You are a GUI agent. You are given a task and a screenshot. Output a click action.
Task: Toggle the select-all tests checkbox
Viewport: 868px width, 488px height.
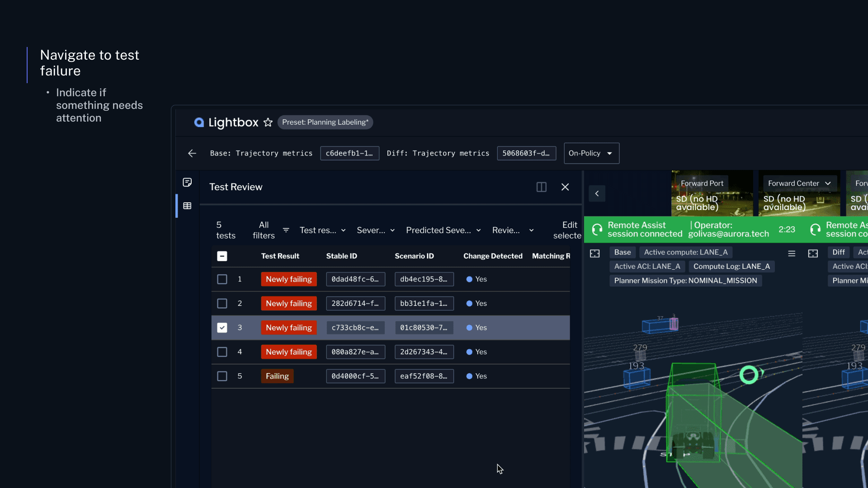(x=222, y=256)
